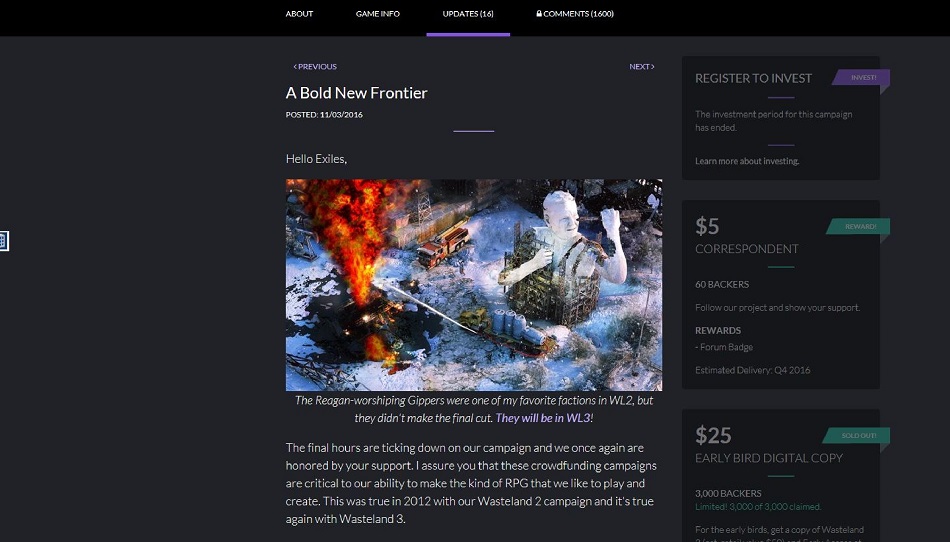Click the SOLD OUT! ribbon on $25 tier
950x542 pixels.
857,435
